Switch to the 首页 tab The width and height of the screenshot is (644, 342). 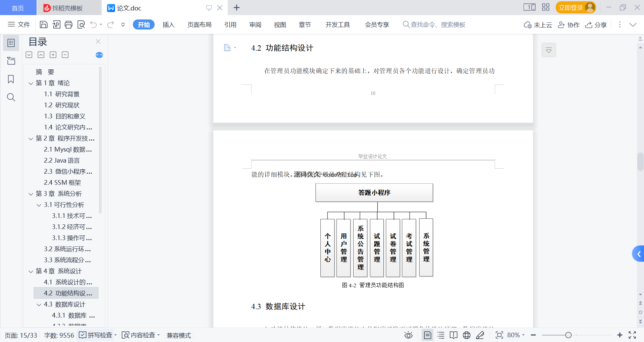coord(18,8)
